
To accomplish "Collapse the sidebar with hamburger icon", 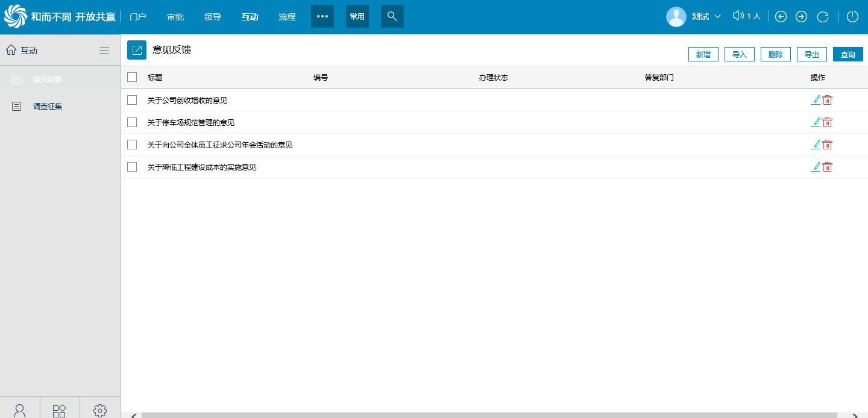I will coord(104,51).
